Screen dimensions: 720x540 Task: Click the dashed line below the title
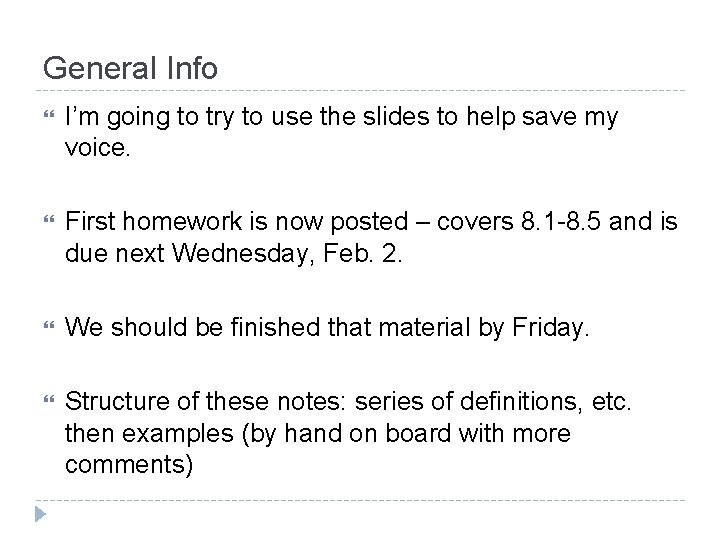click(x=360, y=90)
